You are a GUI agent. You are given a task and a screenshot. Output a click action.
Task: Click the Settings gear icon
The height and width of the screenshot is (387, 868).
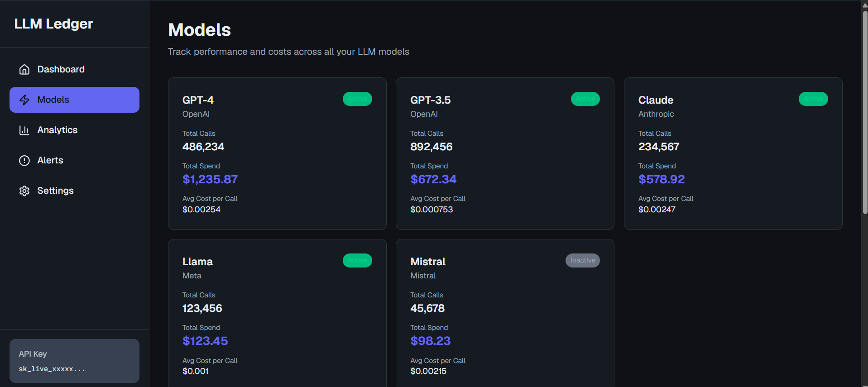click(24, 191)
